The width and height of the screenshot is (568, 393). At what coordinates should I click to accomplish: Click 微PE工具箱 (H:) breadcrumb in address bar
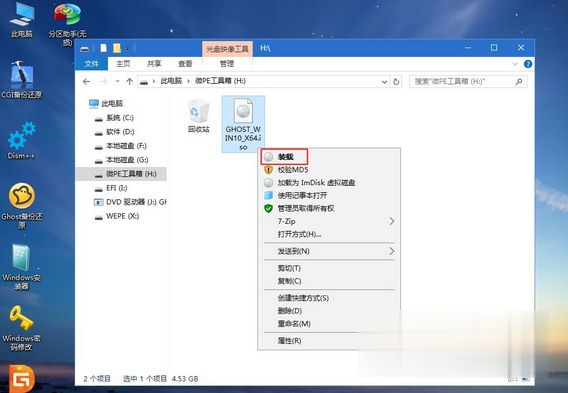point(220,81)
